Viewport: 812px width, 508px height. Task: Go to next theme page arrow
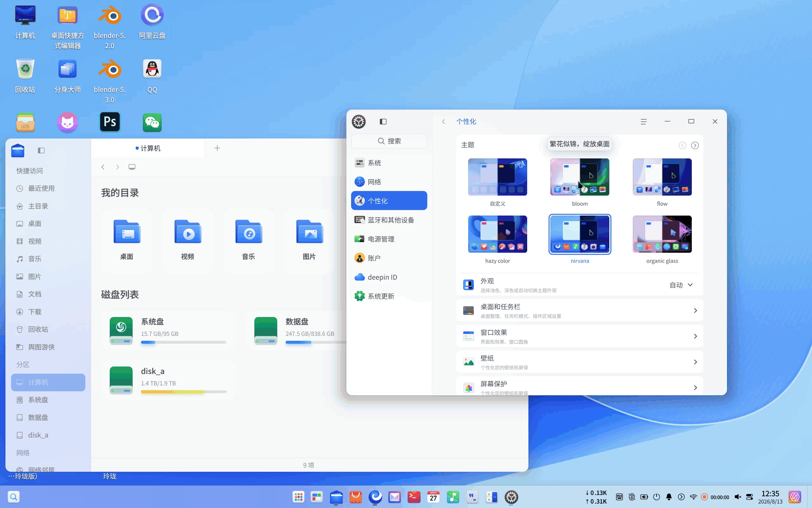[x=695, y=145]
